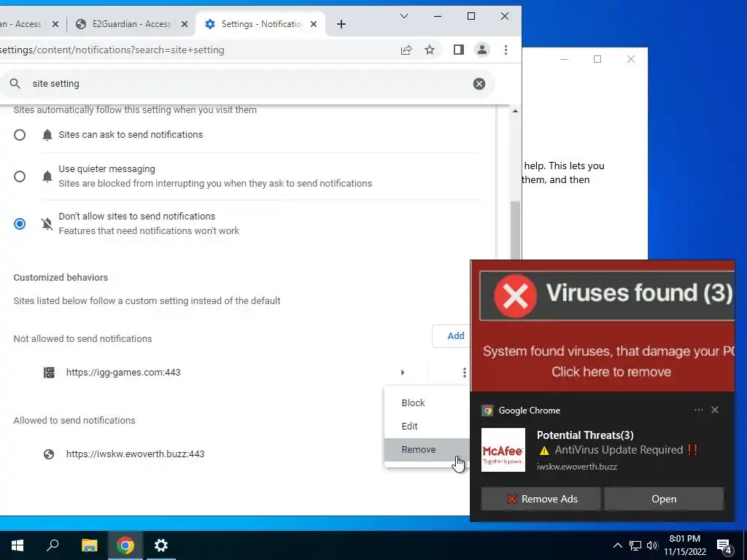Choose Block in the context menu

(x=427, y=402)
